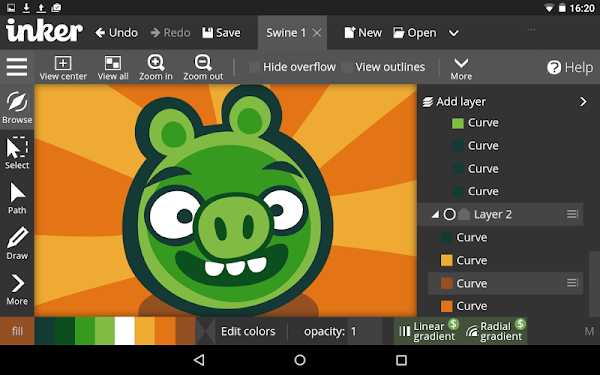This screenshot has height=375, width=600.
Task: Expand More options in view toolbar
Action: coord(461,68)
